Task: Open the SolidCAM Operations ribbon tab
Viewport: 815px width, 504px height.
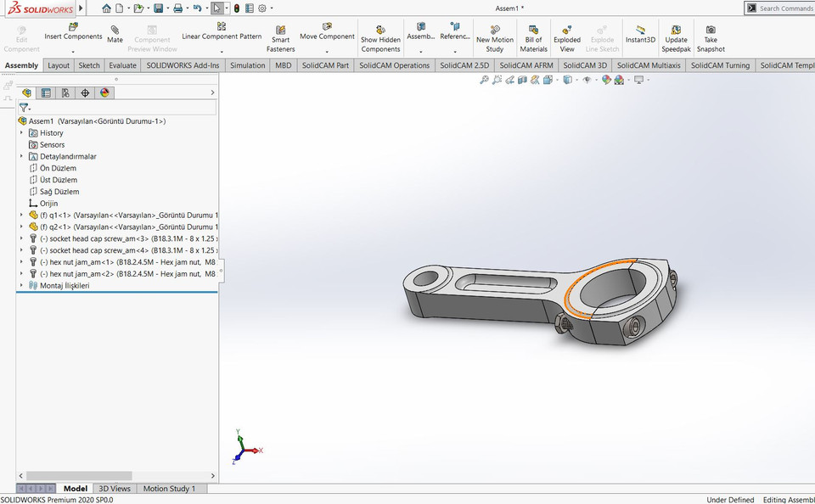Action: click(x=394, y=65)
